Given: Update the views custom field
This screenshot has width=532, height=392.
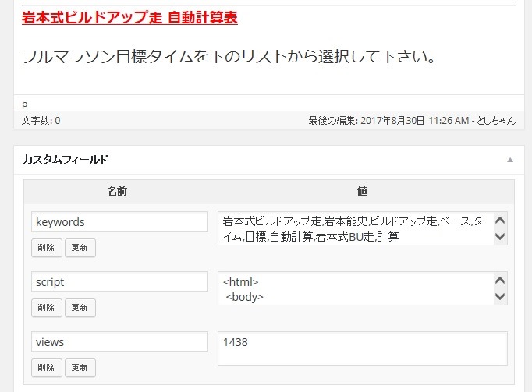Looking at the screenshot, I should pos(80,368).
